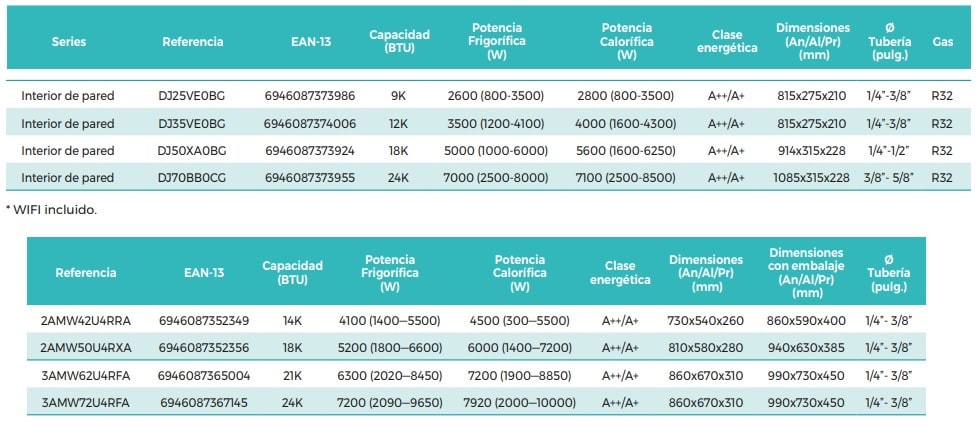The width and height of the screenshot is (979, 433).
Task: Select reference cell DJ50XA0BG
Action: 192,150
